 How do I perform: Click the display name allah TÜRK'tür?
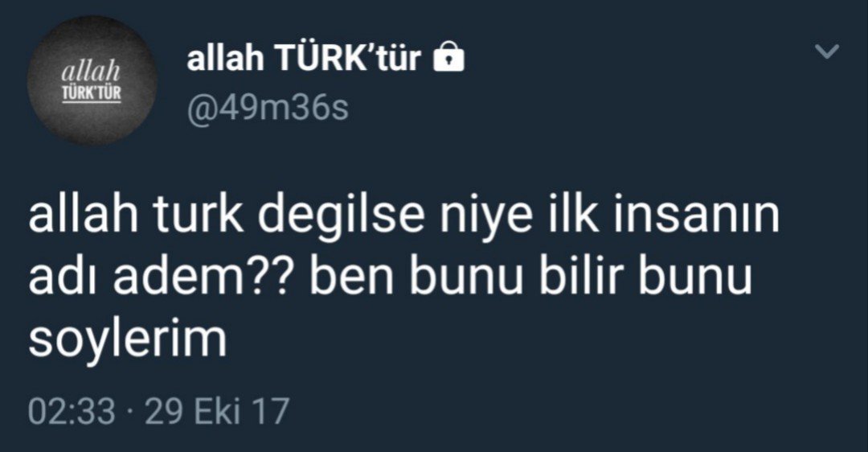click(304, 58)
